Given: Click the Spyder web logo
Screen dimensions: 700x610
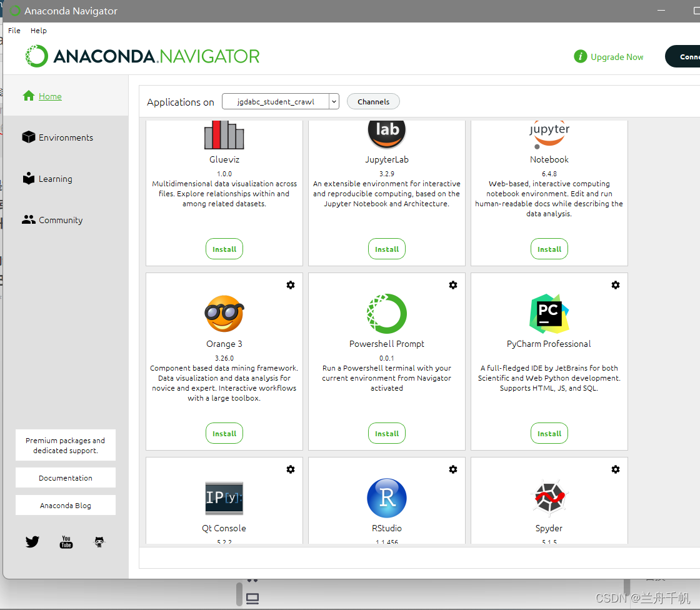Looking at the screenshot, I should [x=549, y=498].
